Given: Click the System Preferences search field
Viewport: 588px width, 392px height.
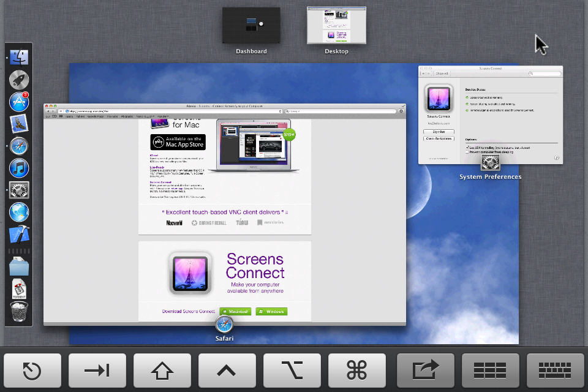Looking at the screenshot, I should [545, 73].
